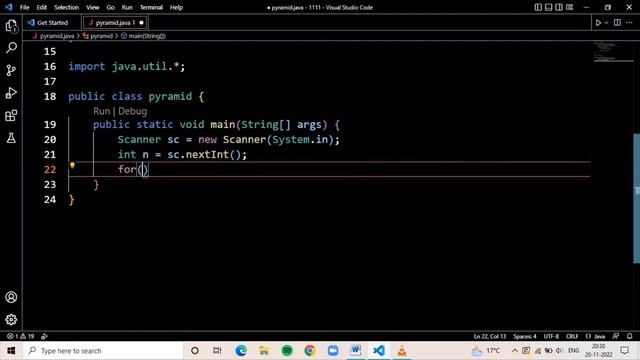640x360 pixels.
Task: Open the Manage gear menu
Action: 11,319
